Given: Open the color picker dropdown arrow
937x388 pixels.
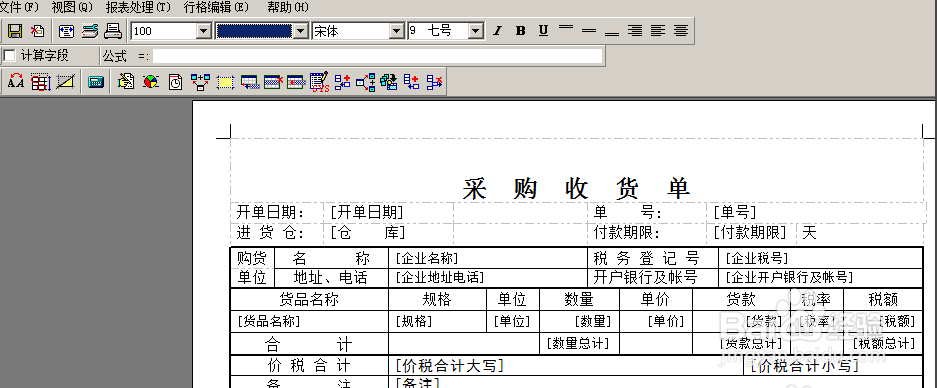Looking at the screenshot, I should click(x=301, y=31).
